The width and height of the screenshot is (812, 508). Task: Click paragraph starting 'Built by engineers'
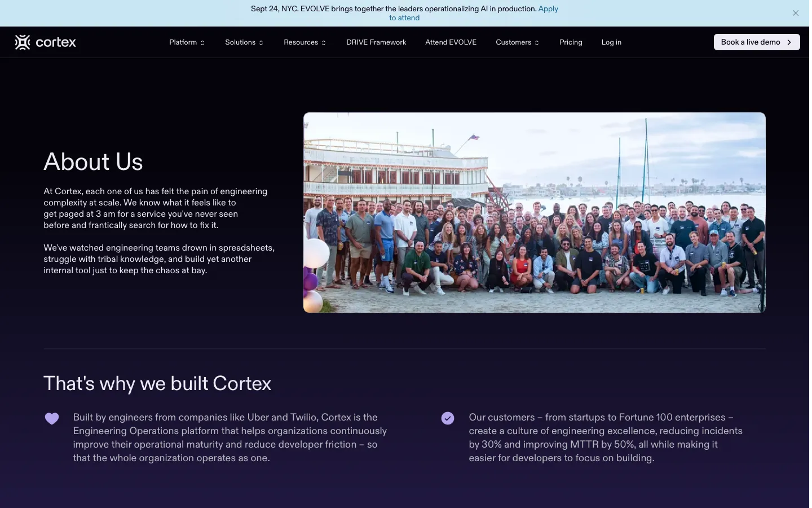point(230,437)
